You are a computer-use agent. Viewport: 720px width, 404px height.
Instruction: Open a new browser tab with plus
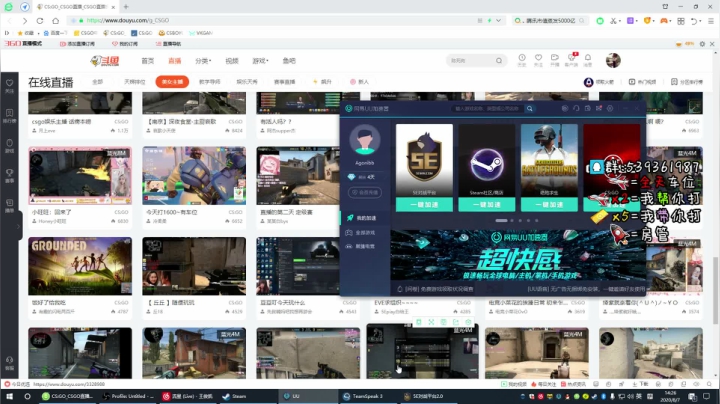pyautogui.click(x=126, y=7)
